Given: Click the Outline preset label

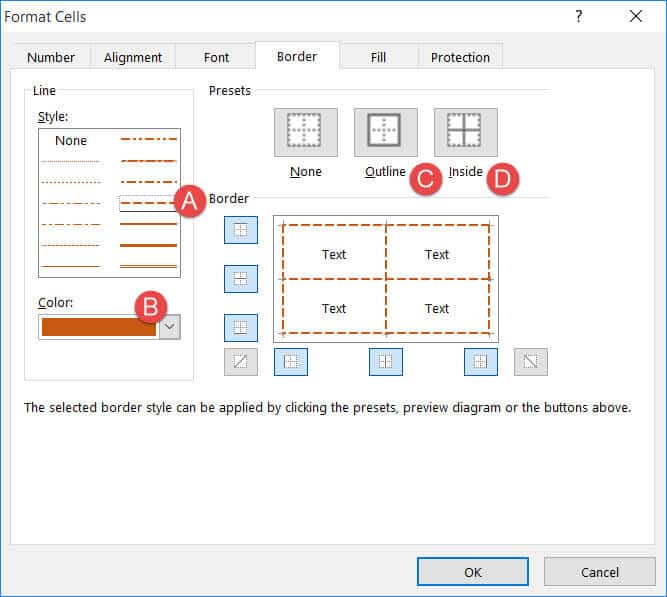Looking at the screenshot, I should tap(385, 171).
